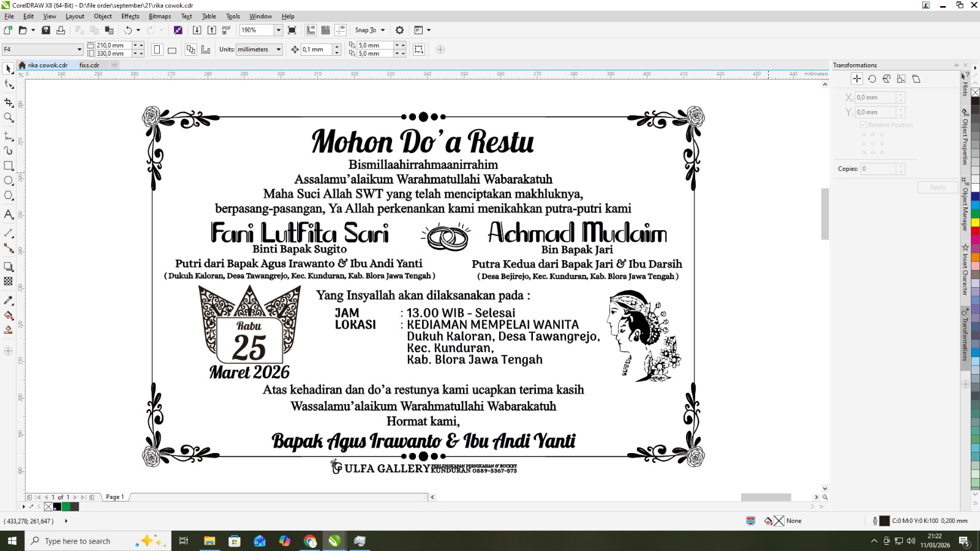The width and height of the screenshot is (980, 551).
Task: Click the Publish to PDF icon
Action: 226,30
